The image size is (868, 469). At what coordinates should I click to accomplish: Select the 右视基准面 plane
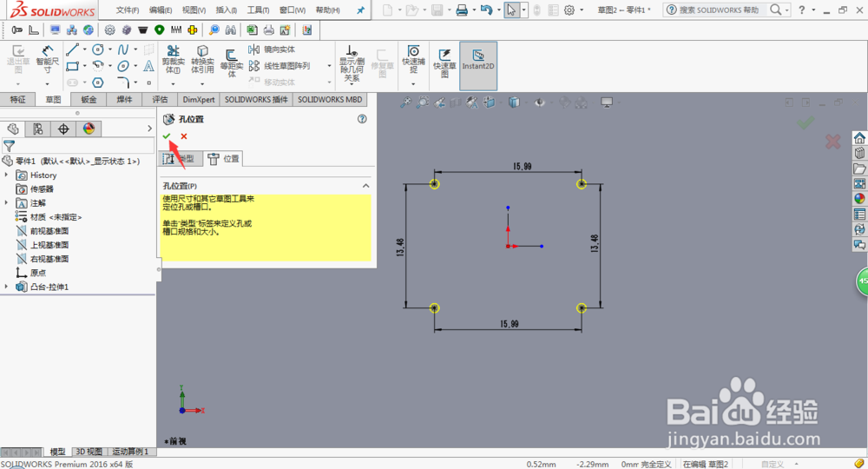tap(43, 259)
